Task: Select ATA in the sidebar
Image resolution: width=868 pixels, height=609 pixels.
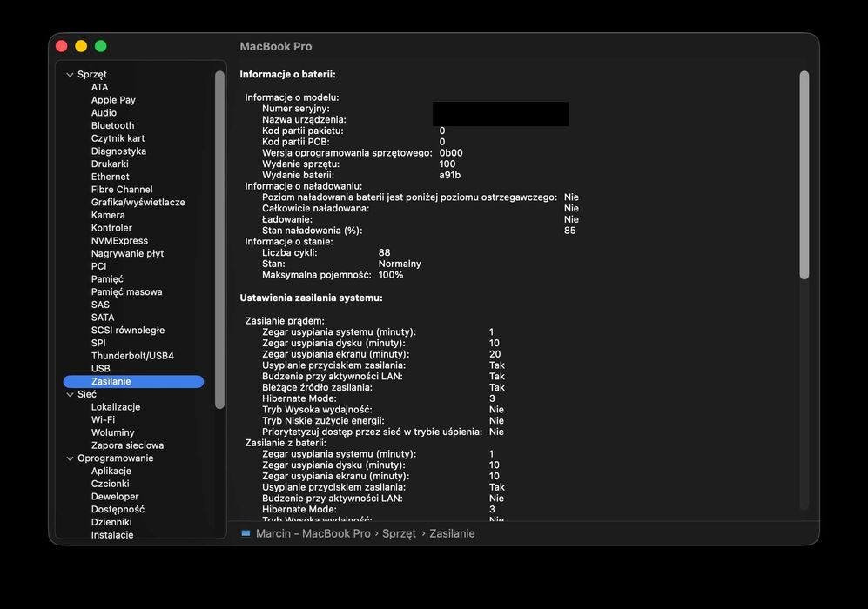Action: [x=99, y=87]
